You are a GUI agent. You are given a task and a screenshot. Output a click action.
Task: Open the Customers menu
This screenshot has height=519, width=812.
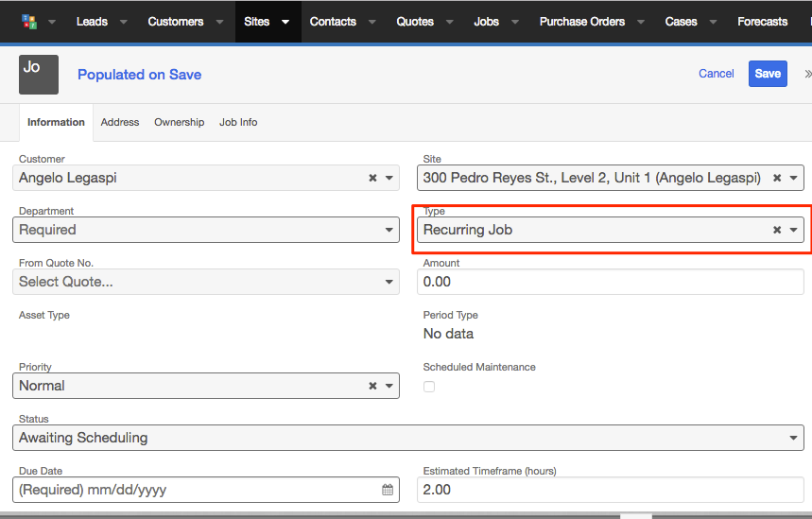click(176, 21)
